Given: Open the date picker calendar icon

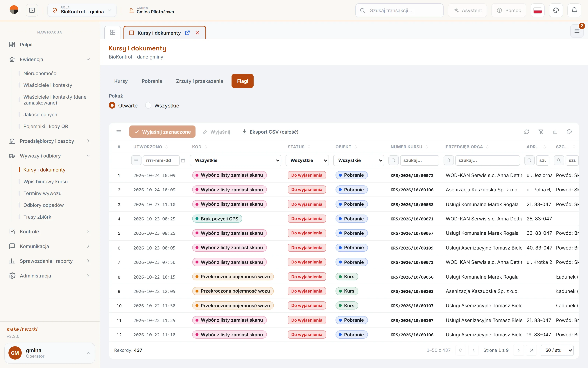Looking at the screenshot, I should coord(183,160).
